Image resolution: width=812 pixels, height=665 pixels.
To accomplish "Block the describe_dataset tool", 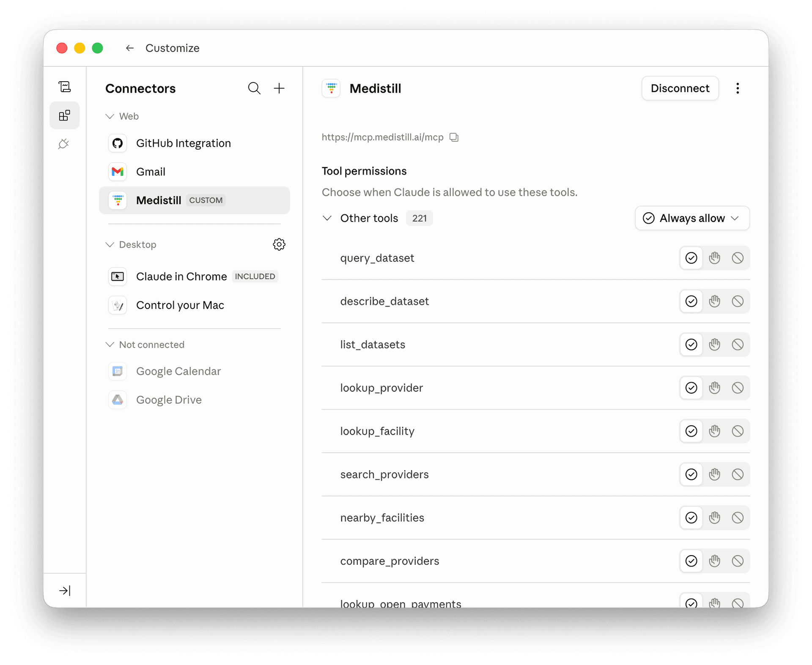I will 738,301.
